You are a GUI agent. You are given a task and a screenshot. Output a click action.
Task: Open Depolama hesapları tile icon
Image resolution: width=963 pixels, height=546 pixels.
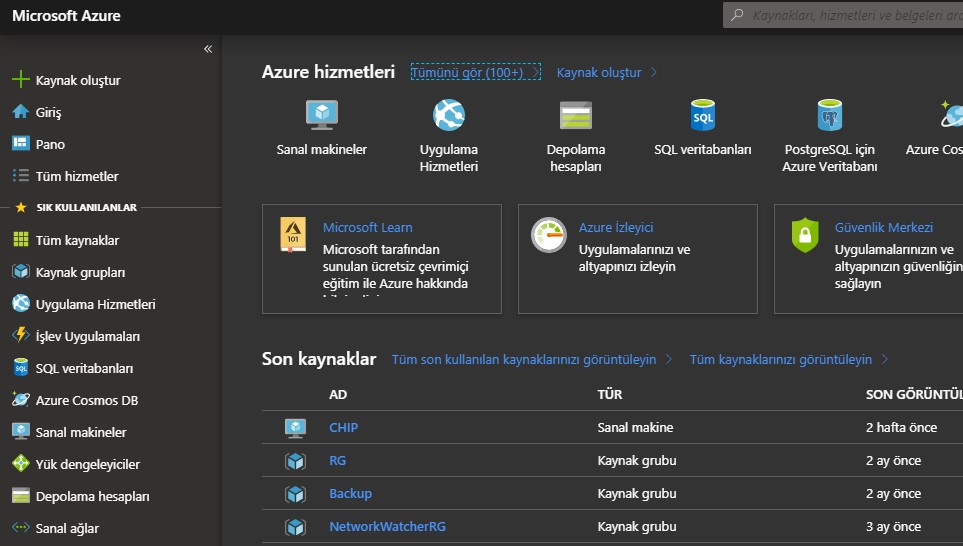pos(575,115)
